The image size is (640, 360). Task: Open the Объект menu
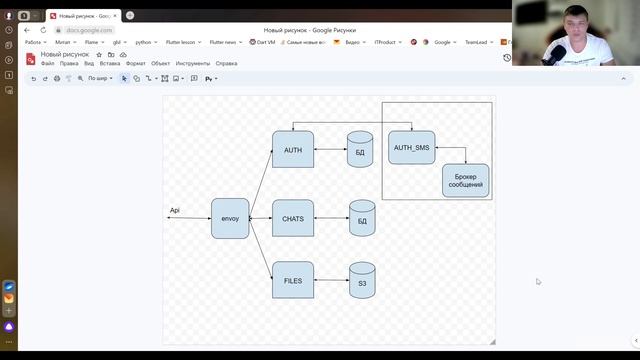coord(160,64)
